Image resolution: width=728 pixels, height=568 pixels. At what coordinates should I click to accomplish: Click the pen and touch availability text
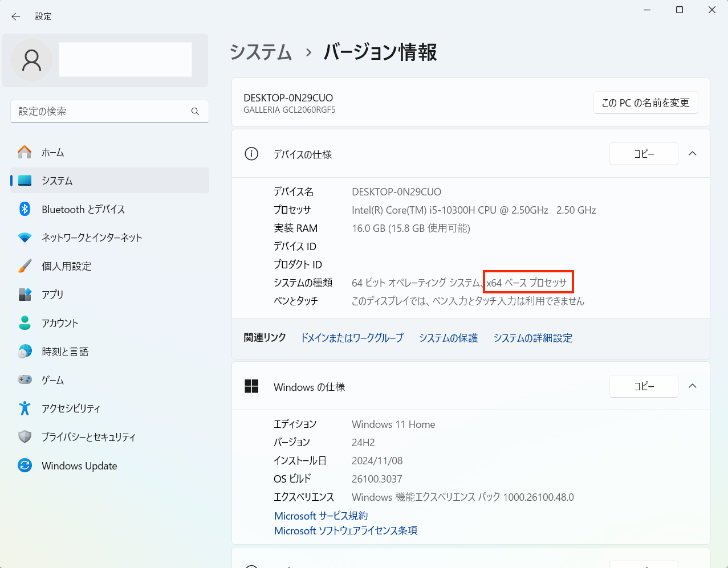click(468, 301)
